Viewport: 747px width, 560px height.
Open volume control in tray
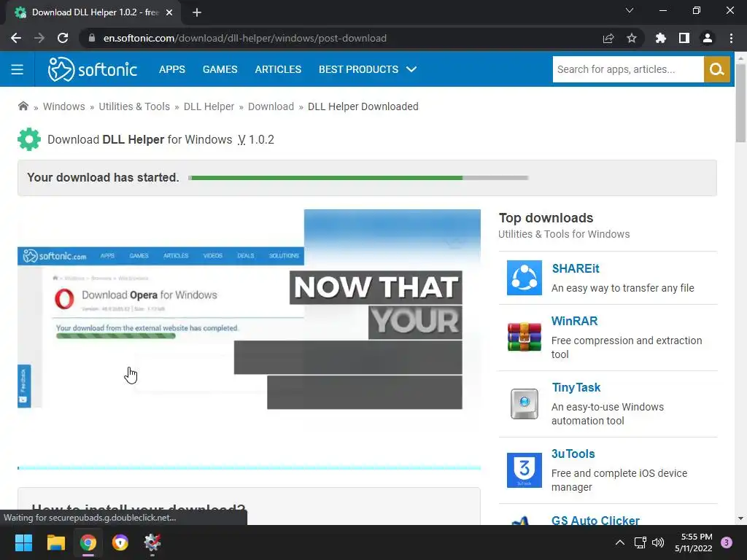tap(658, 542)
